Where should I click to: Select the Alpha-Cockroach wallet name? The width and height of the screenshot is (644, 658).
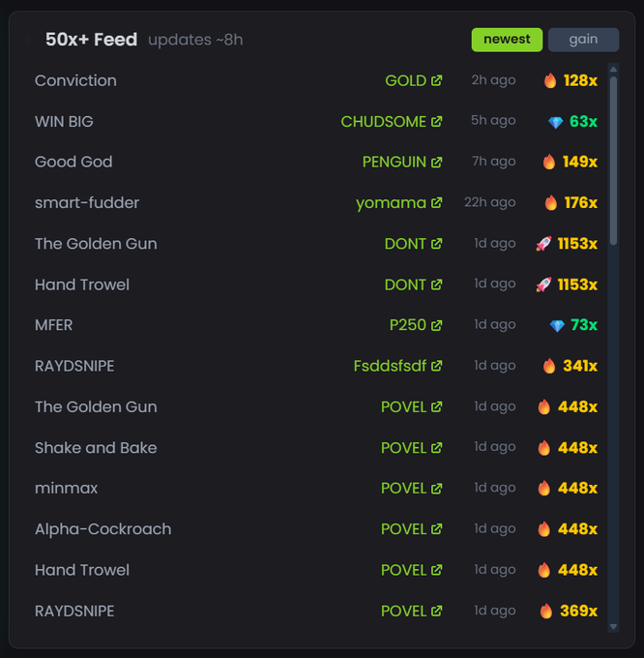(102, 529)
